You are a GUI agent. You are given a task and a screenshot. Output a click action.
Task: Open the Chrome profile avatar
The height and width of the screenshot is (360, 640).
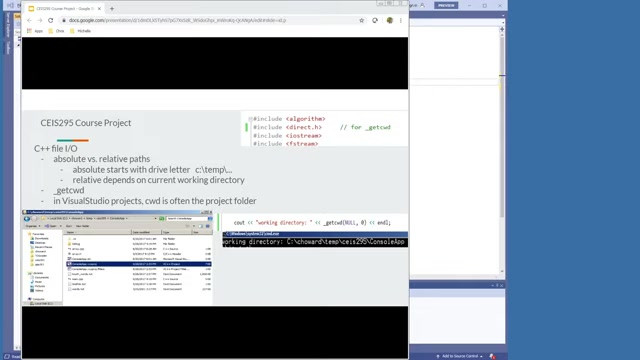point(390,20)
